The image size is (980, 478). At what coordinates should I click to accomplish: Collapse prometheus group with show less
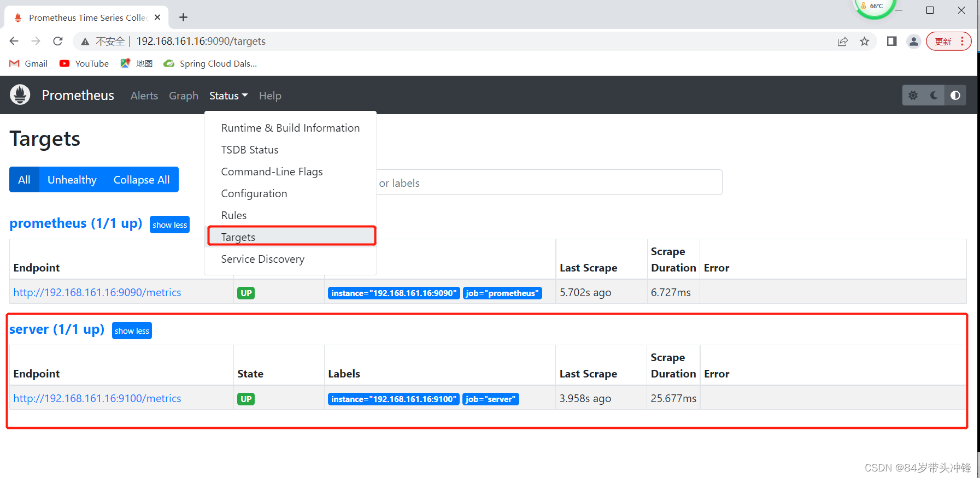pyautogui.click(x=169, y=225)
